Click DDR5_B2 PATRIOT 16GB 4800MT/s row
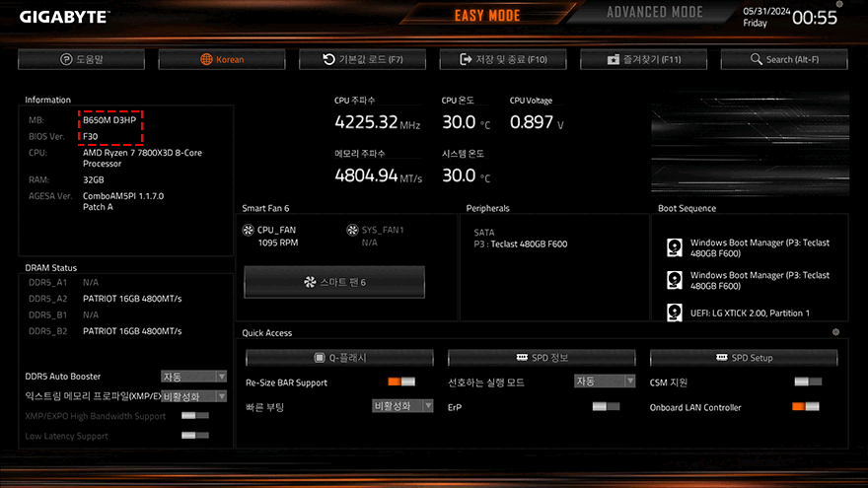The width and height of the screenshot is (868, 488). coord(106,331)
